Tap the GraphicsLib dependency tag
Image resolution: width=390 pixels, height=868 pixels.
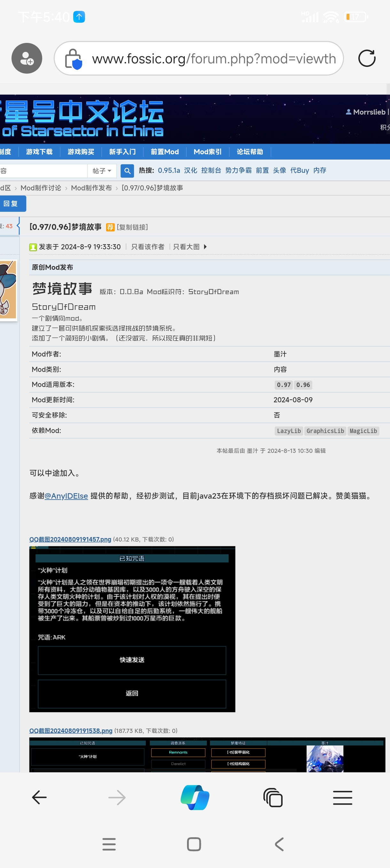click(325, 431)
